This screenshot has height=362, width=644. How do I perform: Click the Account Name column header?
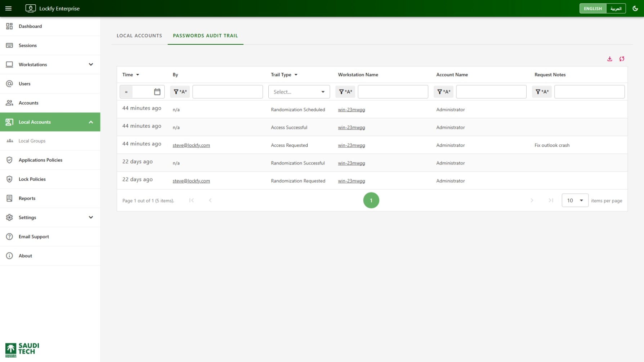(452, 75)
